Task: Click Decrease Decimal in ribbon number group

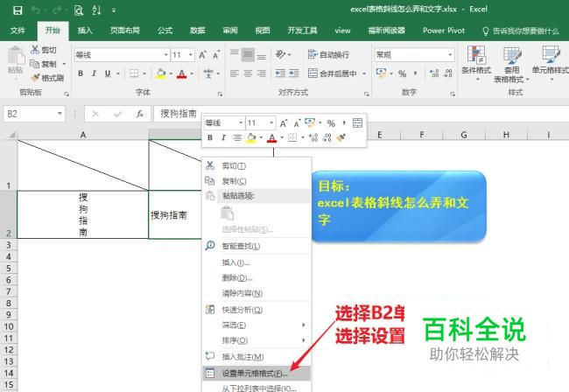Action: pyautogui.click(x=448, y=73)
